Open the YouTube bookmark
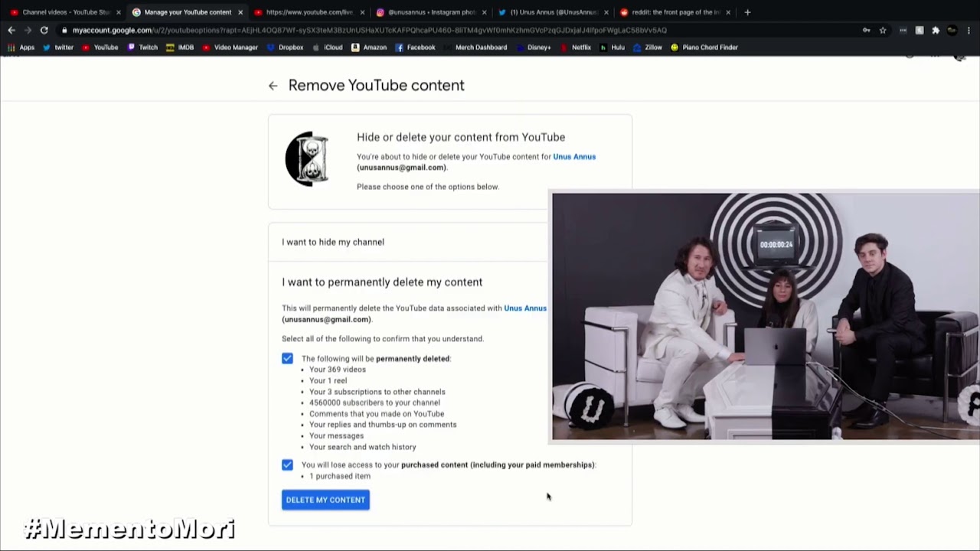This screenshot has height=551, width=980. [100, 47]
